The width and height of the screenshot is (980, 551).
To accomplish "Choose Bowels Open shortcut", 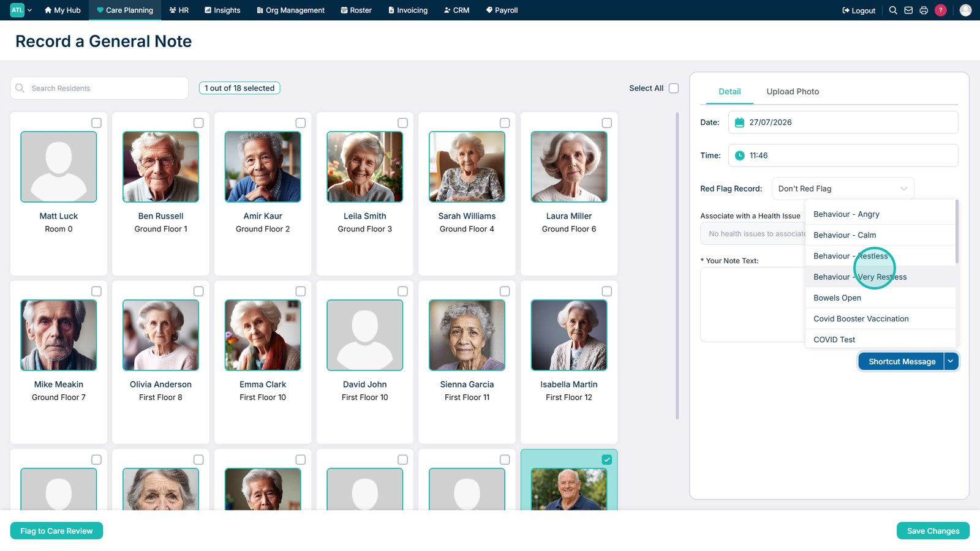I will [x=880, y=298].
